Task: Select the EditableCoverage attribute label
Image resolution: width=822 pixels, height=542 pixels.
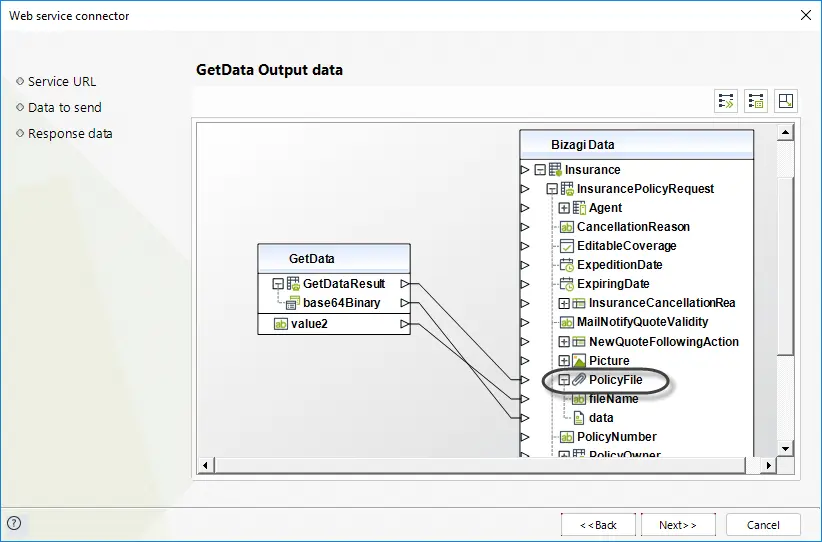Action: (x=626, y=246)
